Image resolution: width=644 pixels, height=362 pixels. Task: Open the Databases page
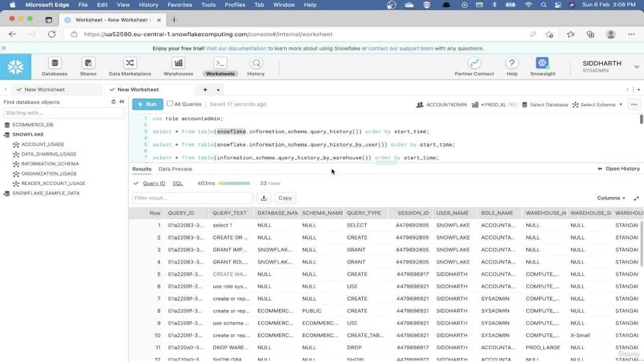tap(54, 67)
